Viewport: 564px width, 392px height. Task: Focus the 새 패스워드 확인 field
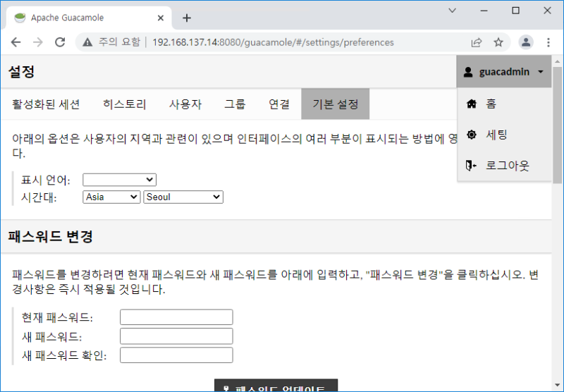pyautogui.click(x=176, y=355)
